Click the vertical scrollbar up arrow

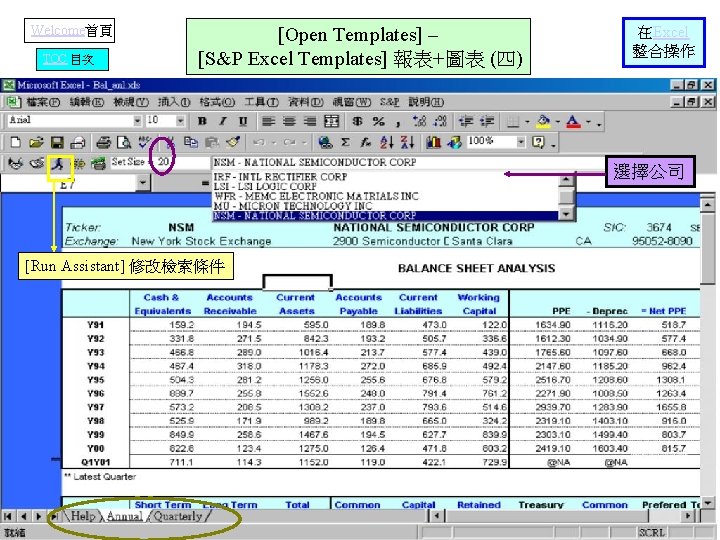pyautogui.click(x=708, y=204)
